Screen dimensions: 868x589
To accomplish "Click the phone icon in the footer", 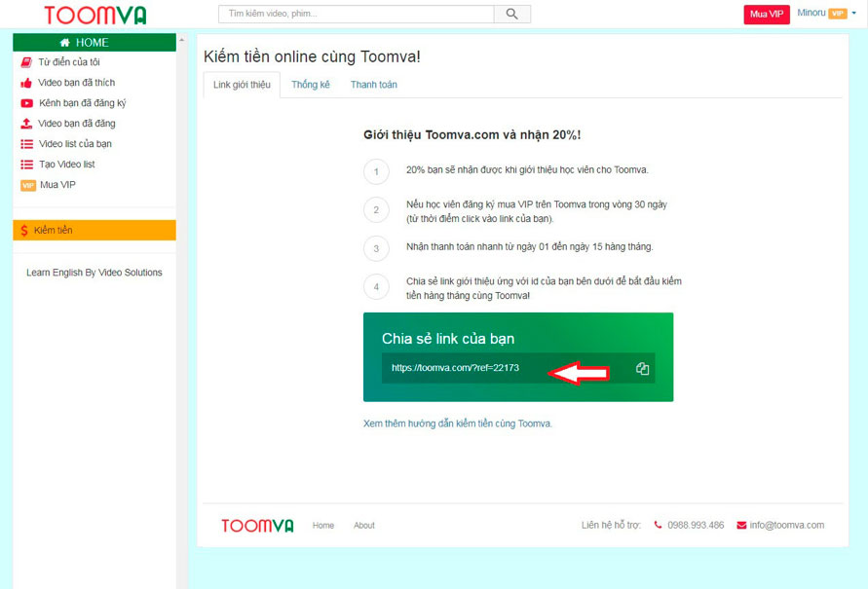I will [x=658, y=525].
